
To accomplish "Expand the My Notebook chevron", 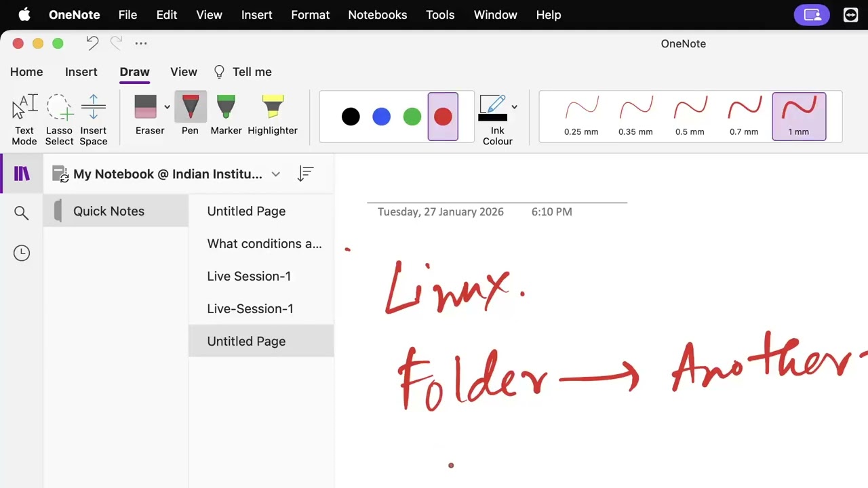I will [275, 174].
